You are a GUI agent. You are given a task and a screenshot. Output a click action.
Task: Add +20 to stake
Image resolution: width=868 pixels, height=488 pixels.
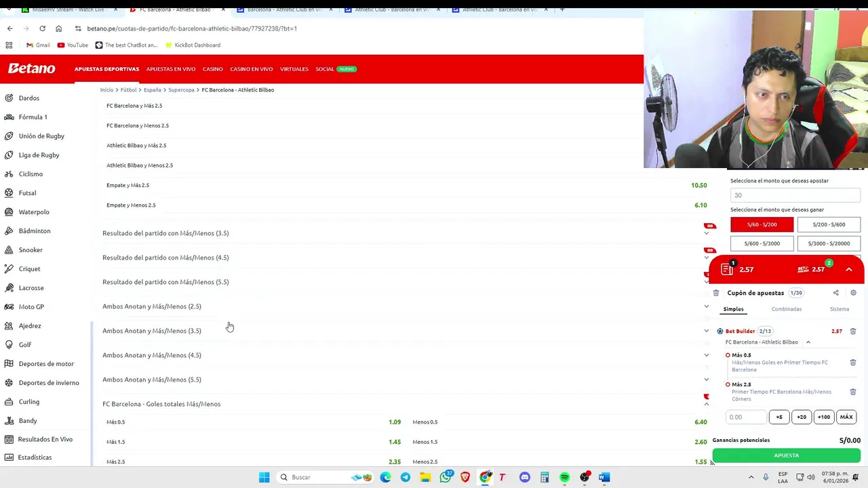pyautogui.click(x=801, y=417)
